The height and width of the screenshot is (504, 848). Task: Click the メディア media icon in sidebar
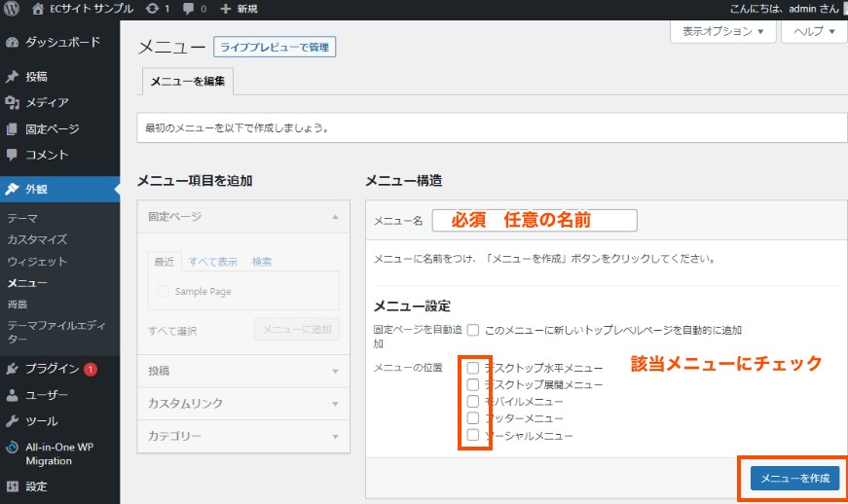click(x=12, y=102)
